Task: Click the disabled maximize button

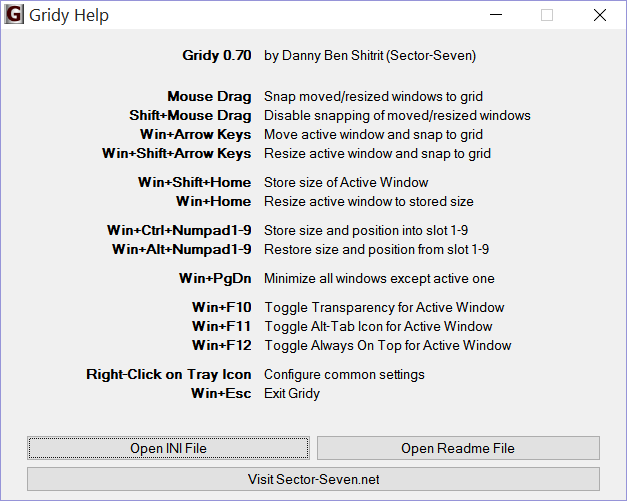Action: 547,15
